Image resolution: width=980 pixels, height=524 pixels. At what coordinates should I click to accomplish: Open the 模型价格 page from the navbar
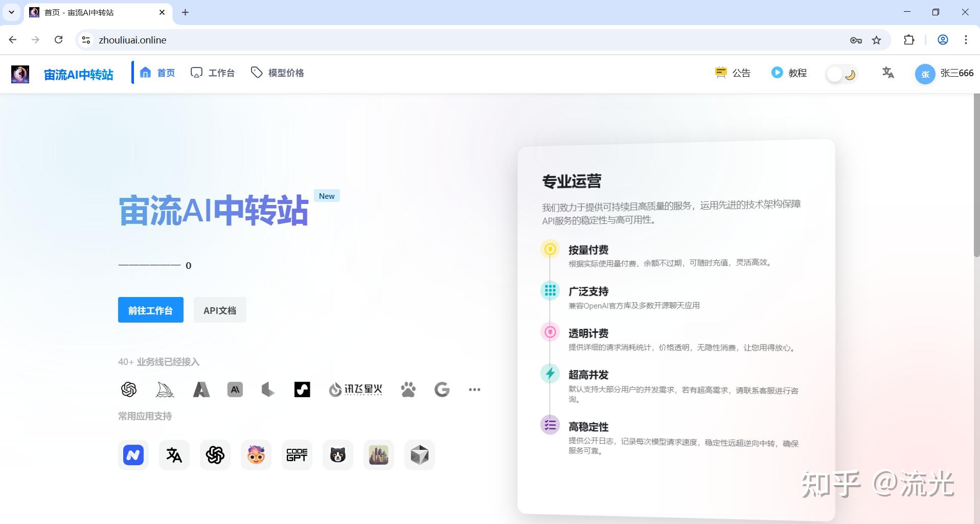277,73
